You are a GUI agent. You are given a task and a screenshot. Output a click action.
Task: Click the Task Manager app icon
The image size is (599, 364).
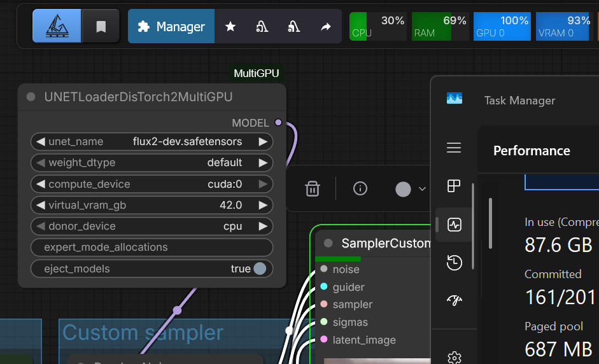[x=455, y=98]
